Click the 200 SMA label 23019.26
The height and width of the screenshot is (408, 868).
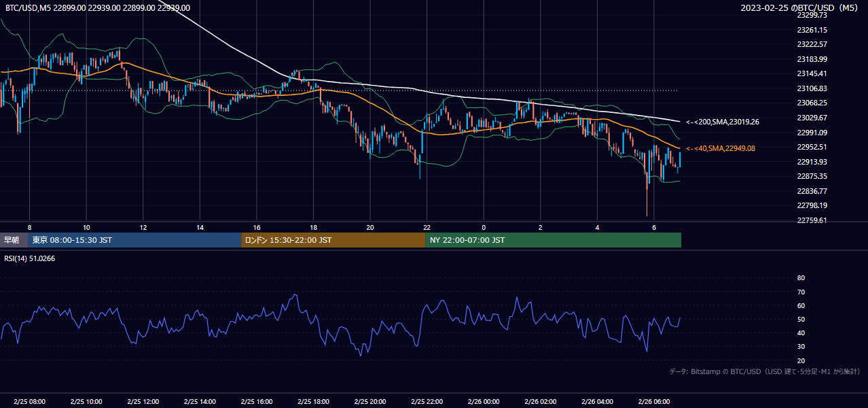pyautogui.click(x=723, y=122)
